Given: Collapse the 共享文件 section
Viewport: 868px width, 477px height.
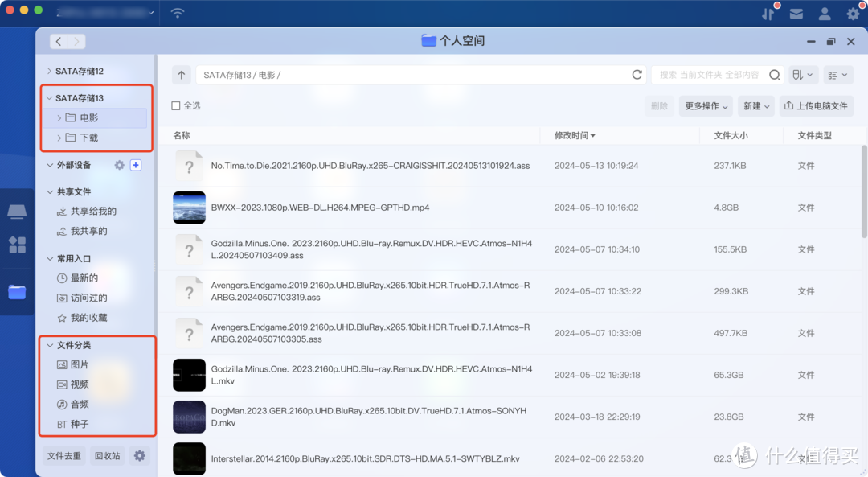Looking at the screenshot, I should coord(50,191).
